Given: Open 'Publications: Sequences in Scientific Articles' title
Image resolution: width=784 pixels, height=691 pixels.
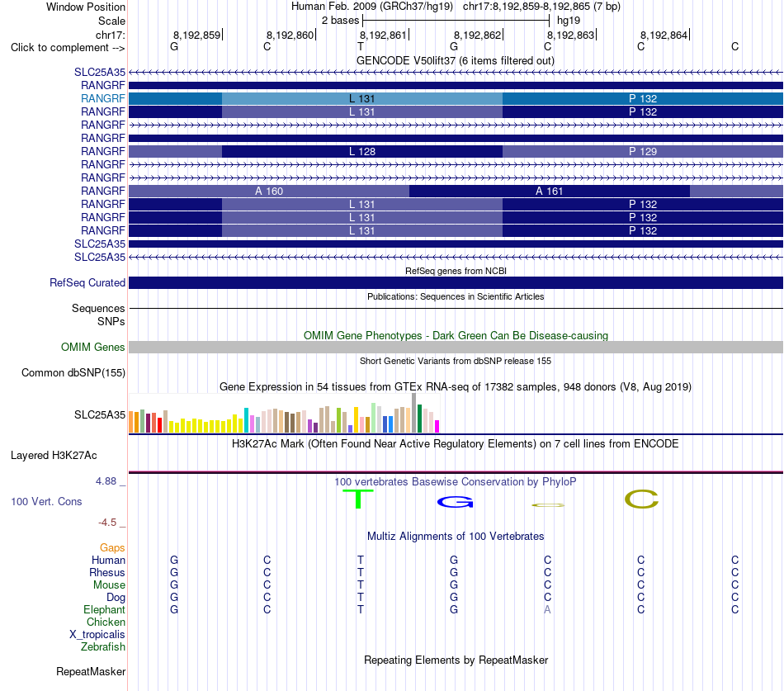Looking at the screenshot, I should [456, 296].
